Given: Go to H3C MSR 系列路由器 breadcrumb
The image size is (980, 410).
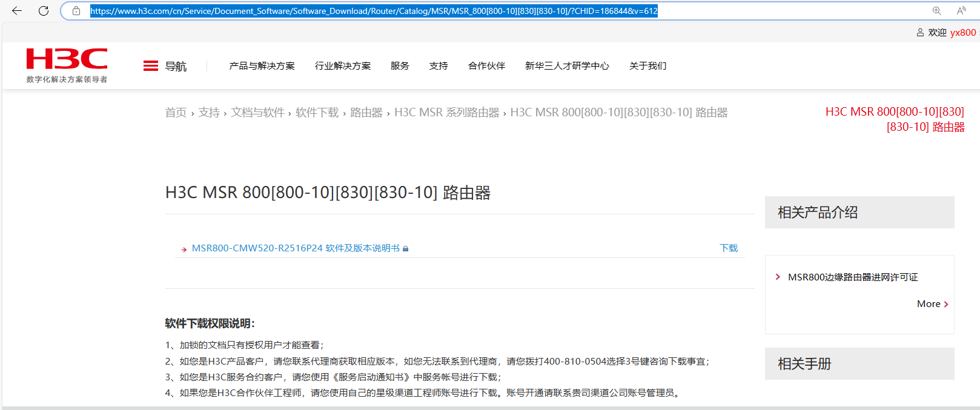Looking at the screenshot, I should coord(447,113).
